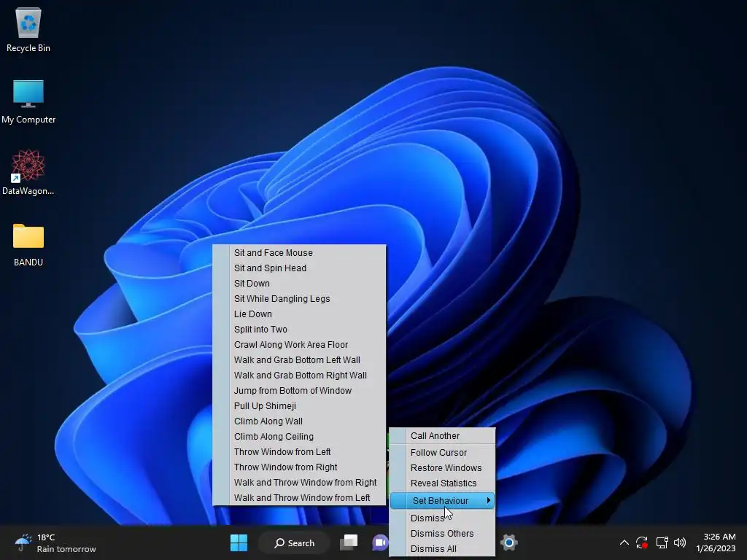747x560 pixels.
Task: Select Split into Two
Action: 299,330
